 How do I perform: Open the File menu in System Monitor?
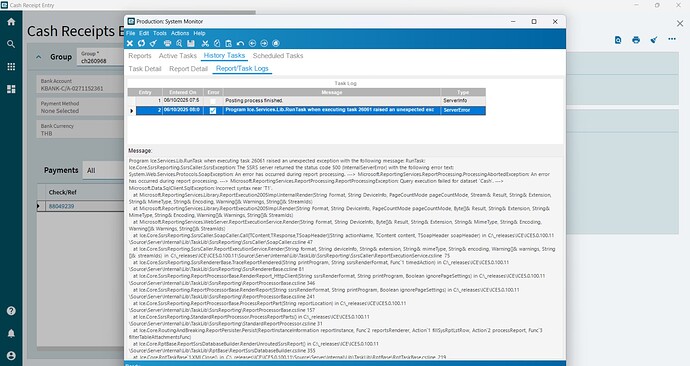[x=131, y=33]
